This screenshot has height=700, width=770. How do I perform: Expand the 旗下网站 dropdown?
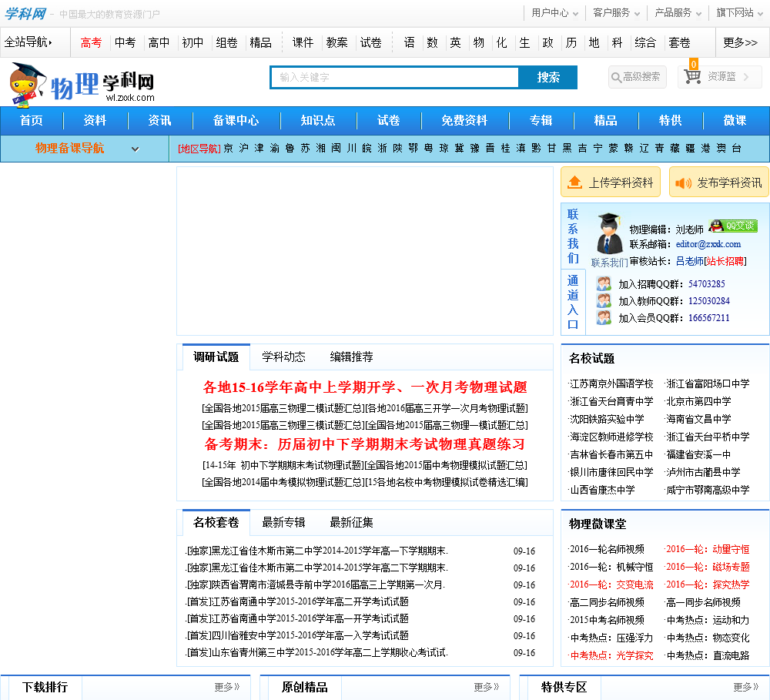click(739, 13)
